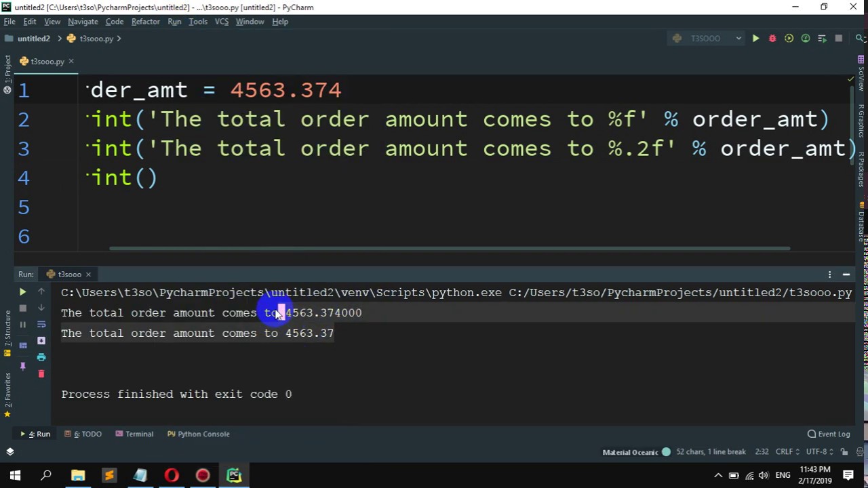Print the Run console output
The image size is (868, 488).
(41, 357)
